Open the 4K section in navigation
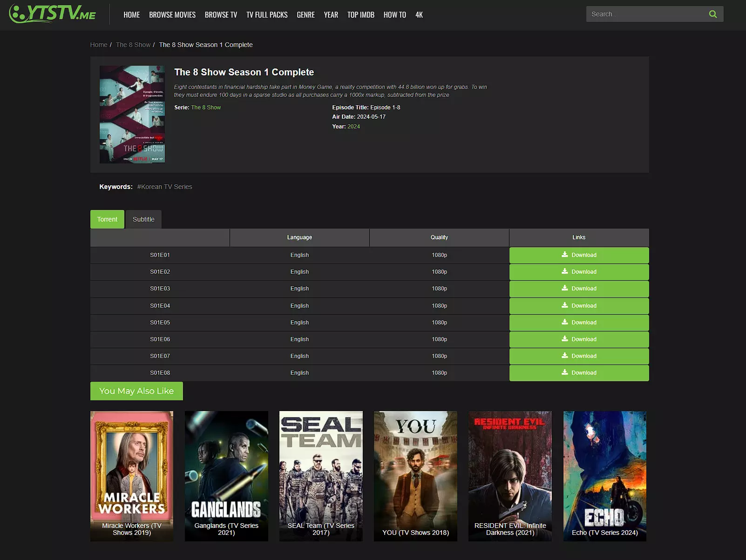 tap(419, 15)
